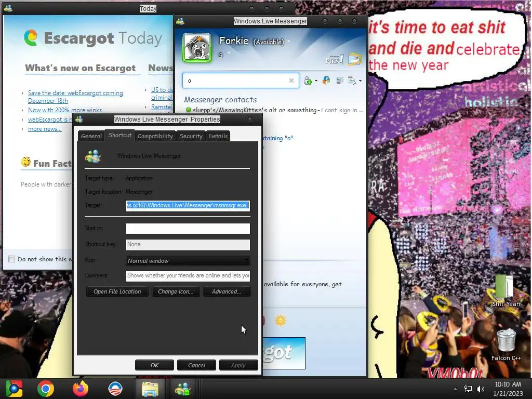Click the Properties dialog title bar icon
The height and width of the screenshot is (399, 532).
tap(79, 119)
